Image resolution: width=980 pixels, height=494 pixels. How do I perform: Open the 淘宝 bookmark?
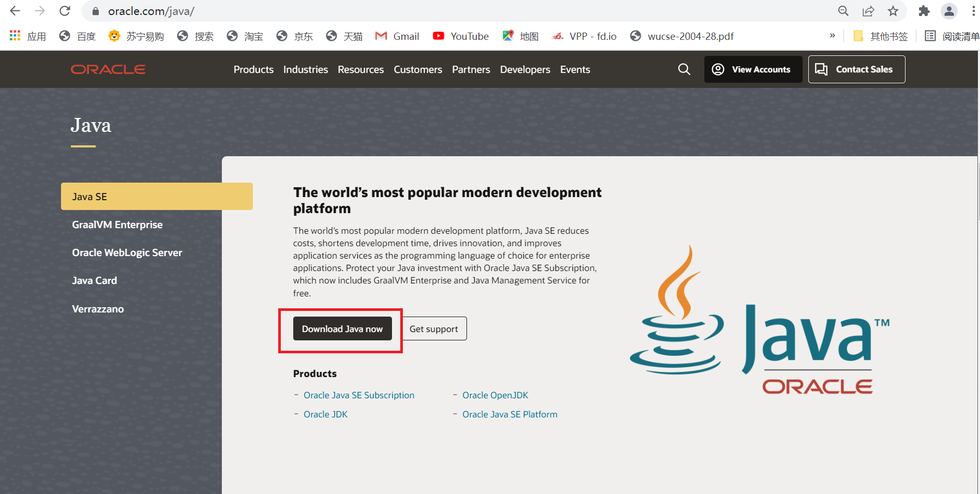245,36
